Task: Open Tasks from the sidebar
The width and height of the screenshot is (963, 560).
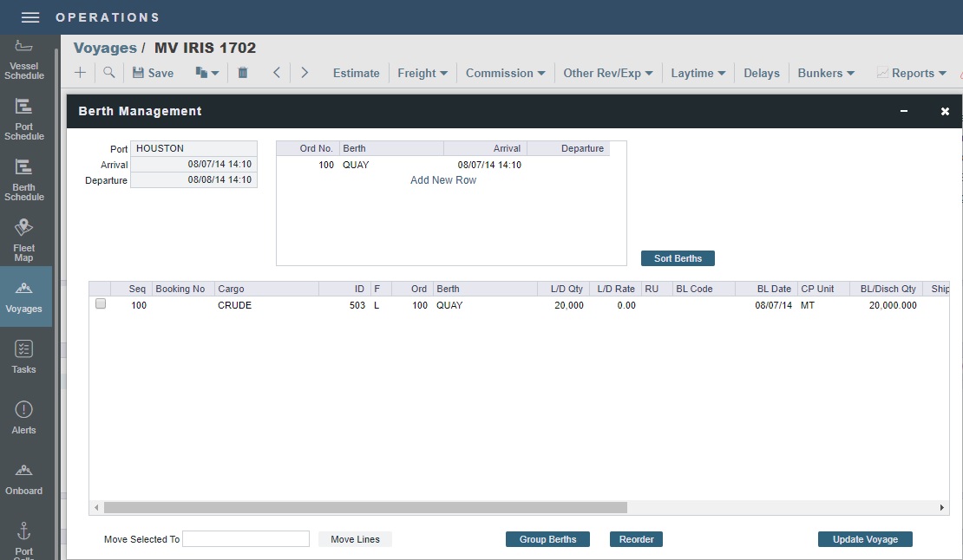Action: 24,356
